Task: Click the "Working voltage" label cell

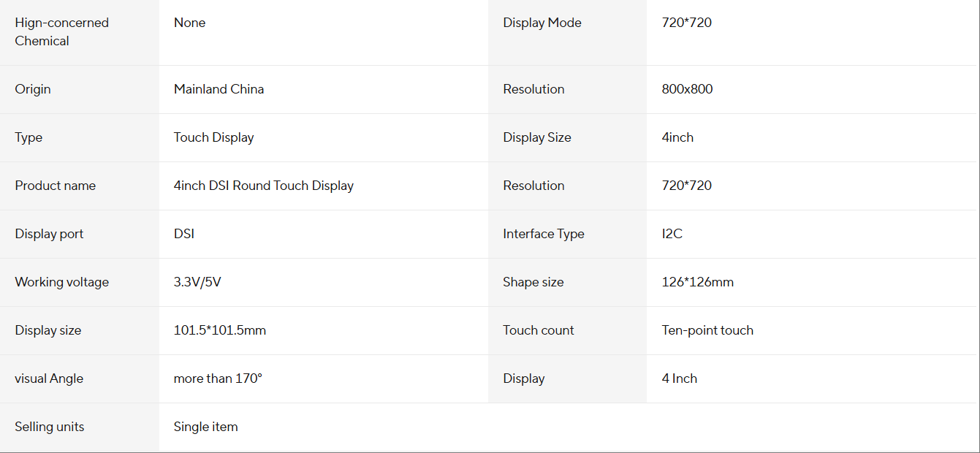Action: click(x=61, y=282)
